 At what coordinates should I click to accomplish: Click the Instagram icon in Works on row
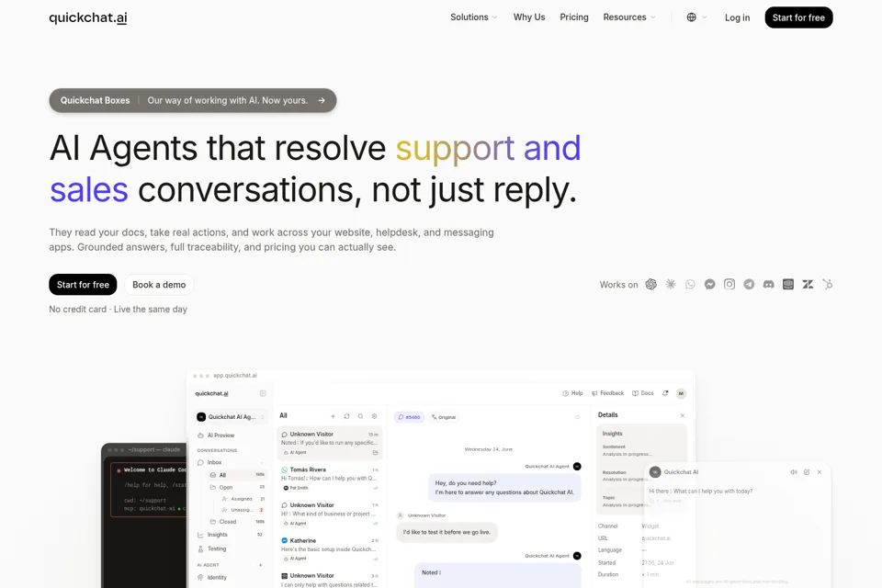[729, 284]
